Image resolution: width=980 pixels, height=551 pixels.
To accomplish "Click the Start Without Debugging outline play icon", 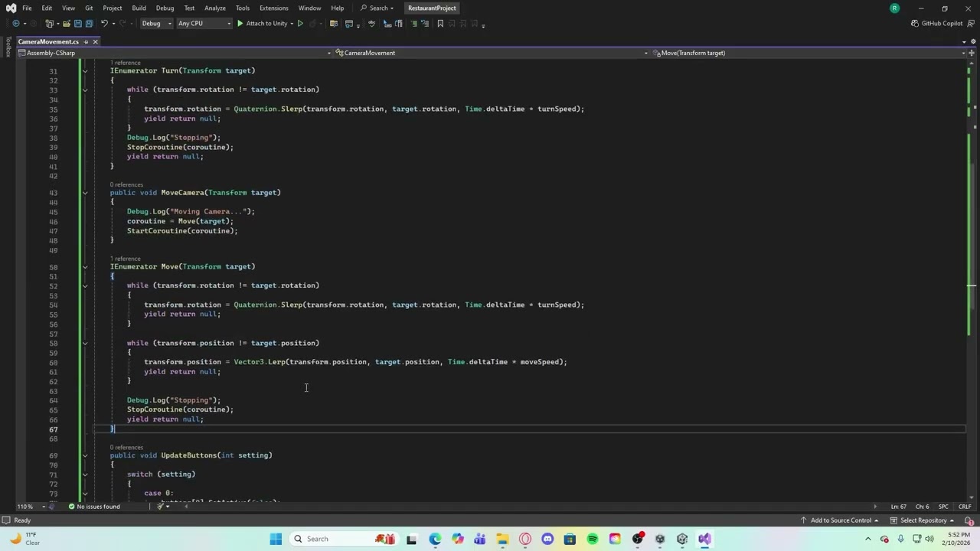I will click(300, 24).
